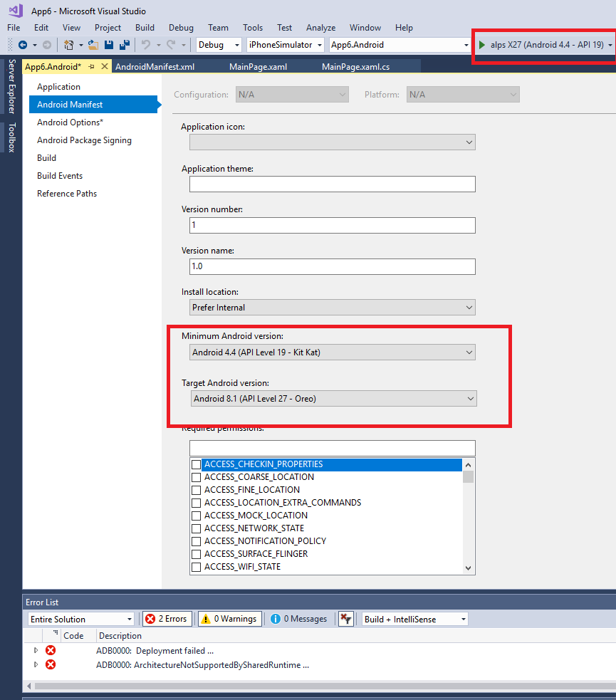Open the App6.Android startup project dropdown

pos(399,45)
